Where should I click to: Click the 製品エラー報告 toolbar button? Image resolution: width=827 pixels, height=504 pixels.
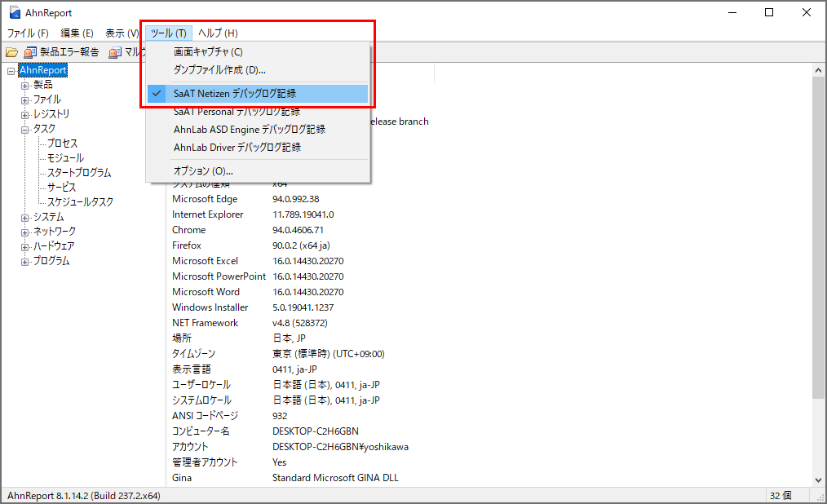pos(62,52)
